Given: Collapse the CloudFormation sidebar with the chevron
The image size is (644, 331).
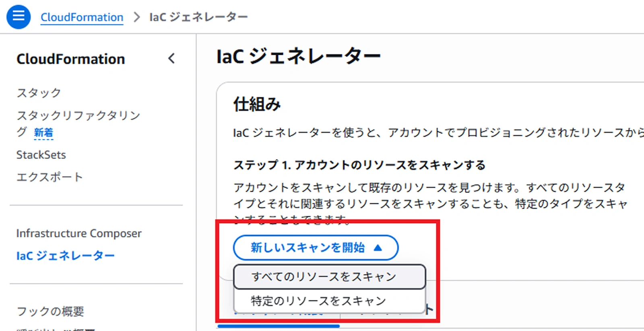Looking at the screenshot, I should tap(171, 59).
